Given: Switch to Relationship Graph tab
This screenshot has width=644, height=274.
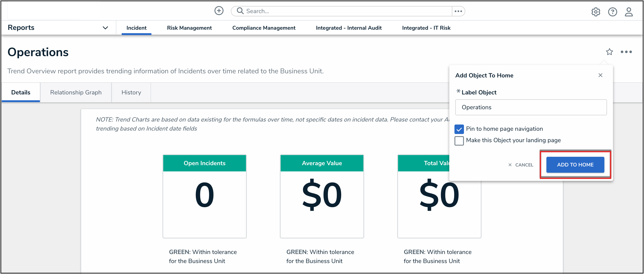Looking at the screenshot, I should point(76,92).
